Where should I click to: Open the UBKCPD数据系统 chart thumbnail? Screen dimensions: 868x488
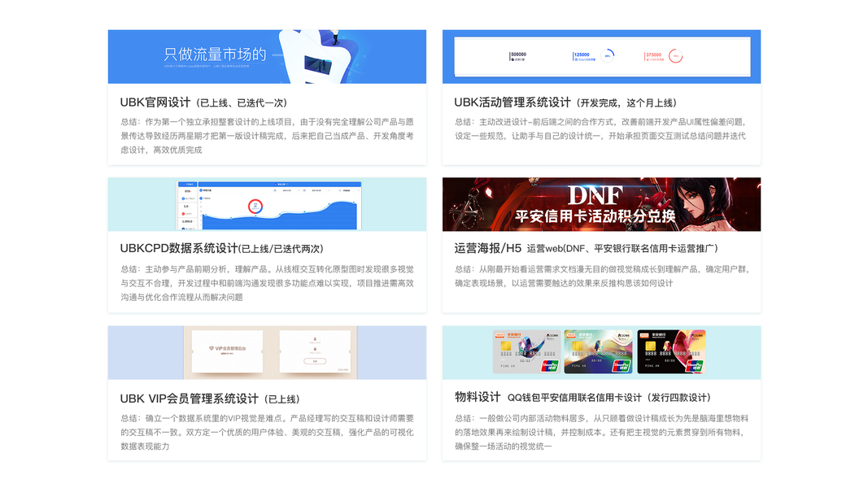267,204
